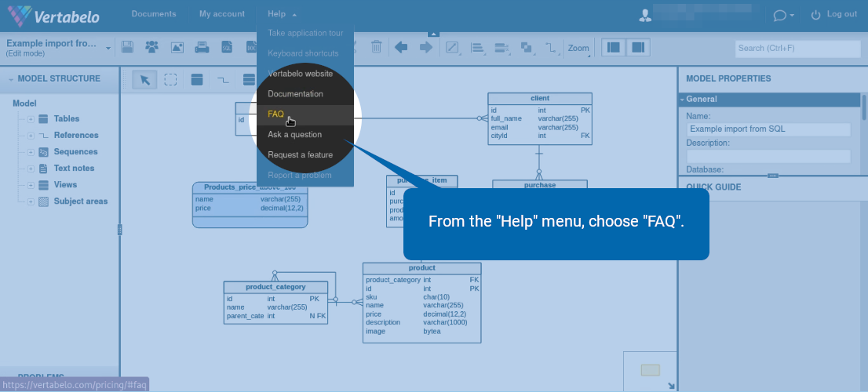Click the export as image icon
Image resolution: width=868 pixels, height=392 pixels.
click(177, 48)
